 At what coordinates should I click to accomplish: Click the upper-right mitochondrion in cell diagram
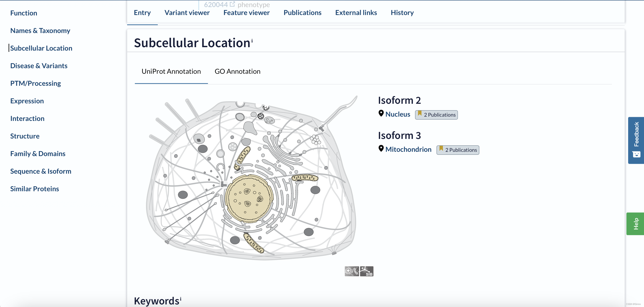tap(305, 178)
